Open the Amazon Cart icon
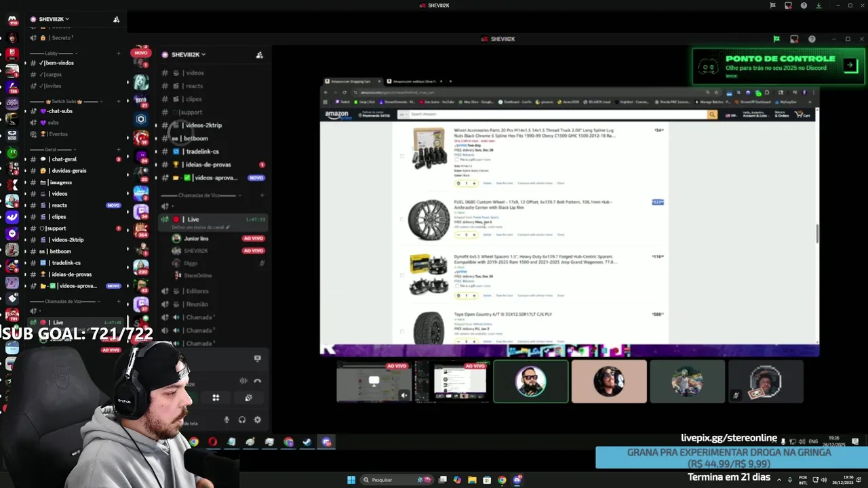868x488 pixels. 802,115
